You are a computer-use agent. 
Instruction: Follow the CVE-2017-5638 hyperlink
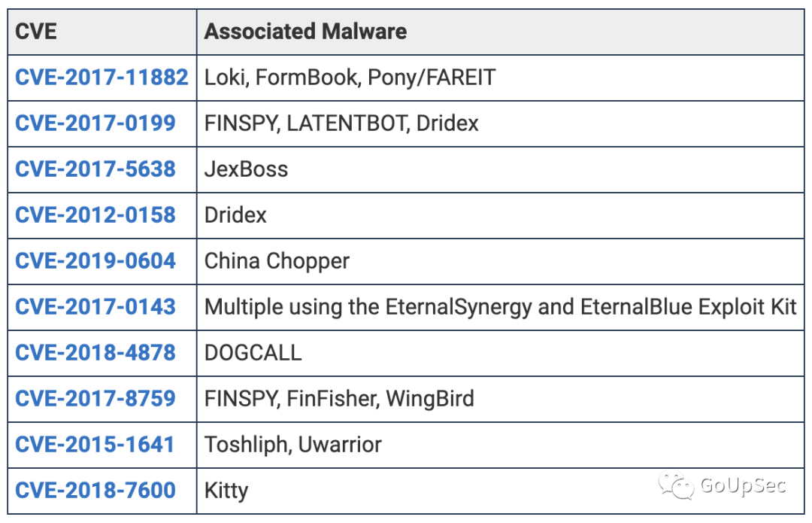(x=95, y=169)
